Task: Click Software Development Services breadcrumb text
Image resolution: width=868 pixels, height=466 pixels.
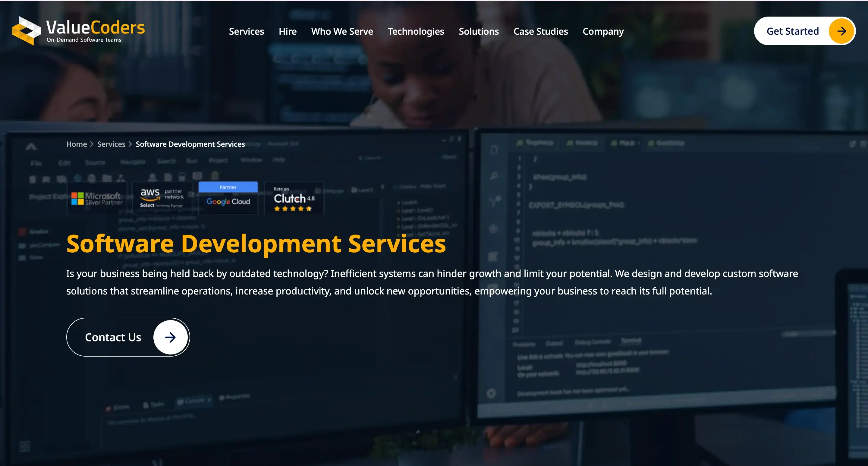Action: 190,144
